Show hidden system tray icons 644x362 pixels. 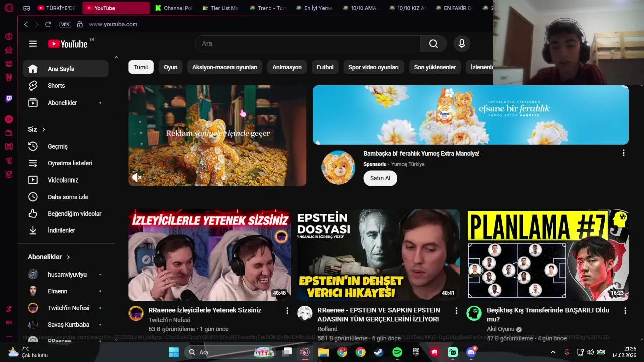click(x=553, y=352)
